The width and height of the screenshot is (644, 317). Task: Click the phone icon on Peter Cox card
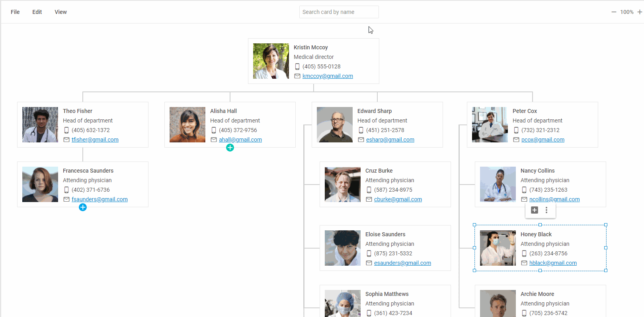[x=516, y=130]
